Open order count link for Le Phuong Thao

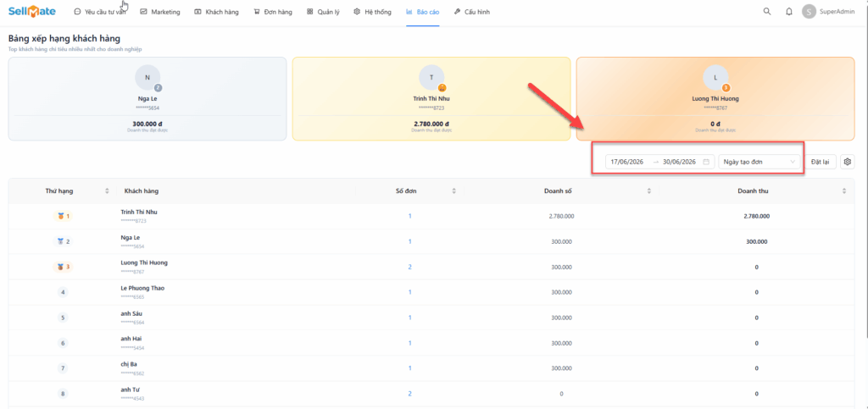(409, 292)
